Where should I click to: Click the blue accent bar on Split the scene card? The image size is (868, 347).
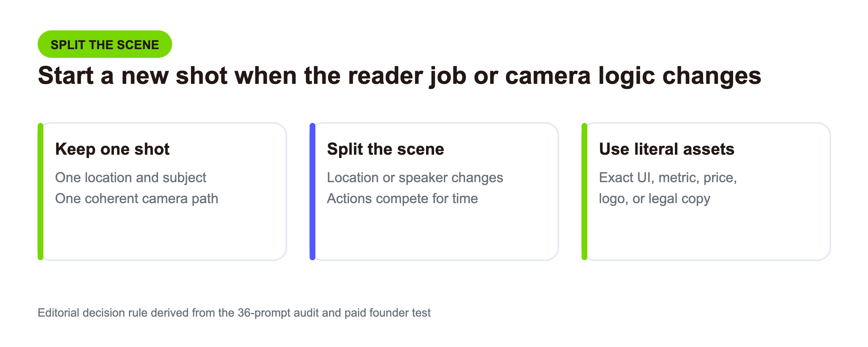tap(312, 192)
